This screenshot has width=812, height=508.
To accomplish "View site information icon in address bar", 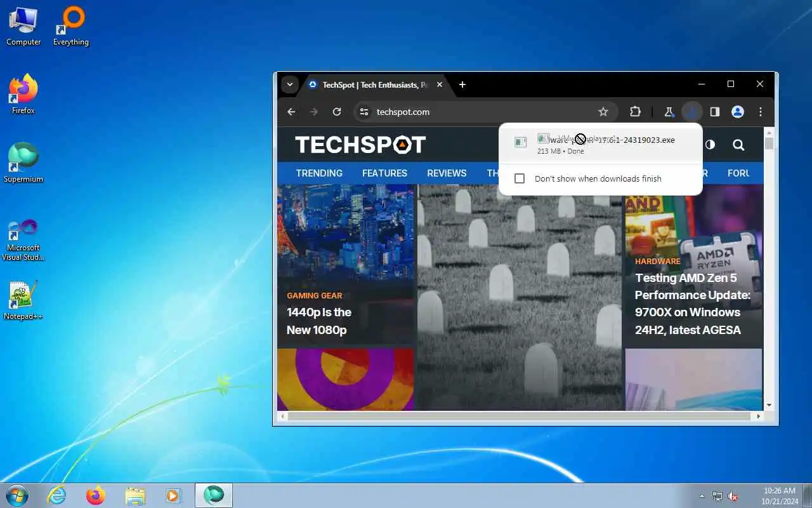I will tap(363, 112).
